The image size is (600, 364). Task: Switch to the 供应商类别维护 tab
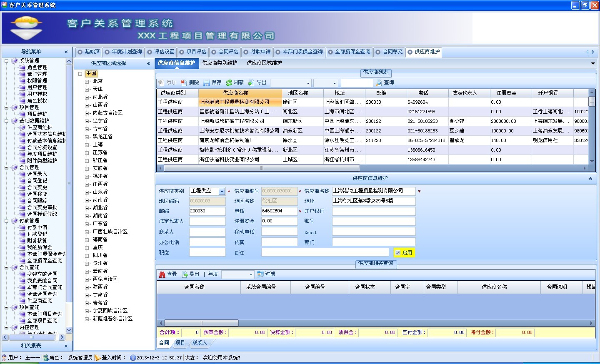coord(220,63)
